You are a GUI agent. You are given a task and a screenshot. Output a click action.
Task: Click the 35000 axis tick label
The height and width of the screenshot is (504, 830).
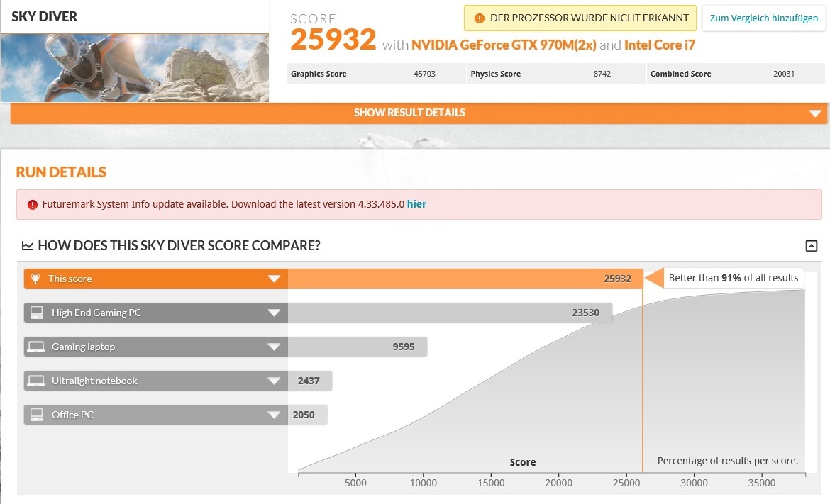(762, 483)
